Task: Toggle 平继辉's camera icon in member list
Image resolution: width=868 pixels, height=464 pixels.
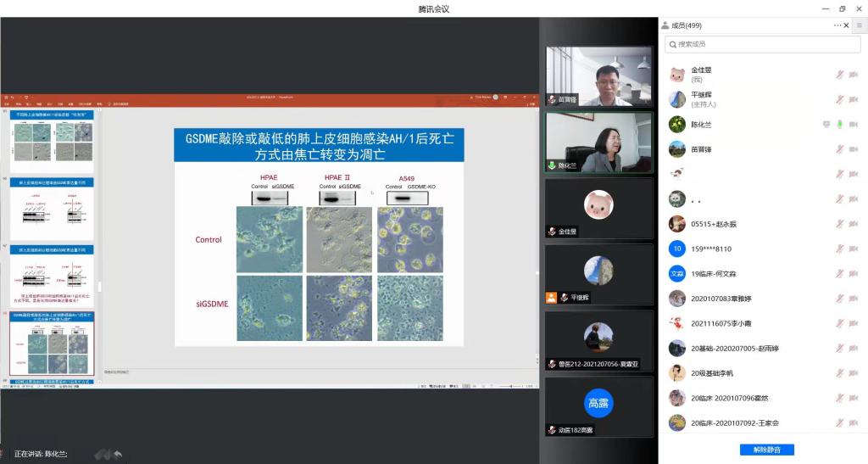Action: [855, 99]
